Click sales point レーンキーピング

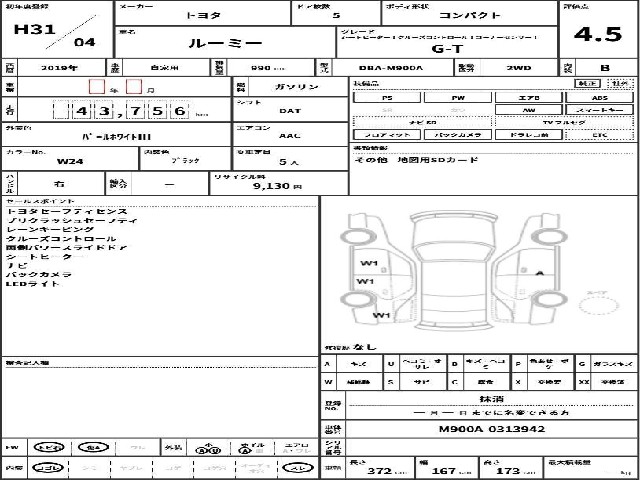50,229
